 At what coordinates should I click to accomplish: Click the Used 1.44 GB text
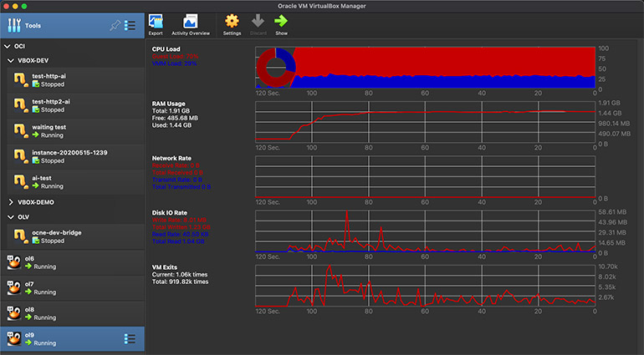171,125
